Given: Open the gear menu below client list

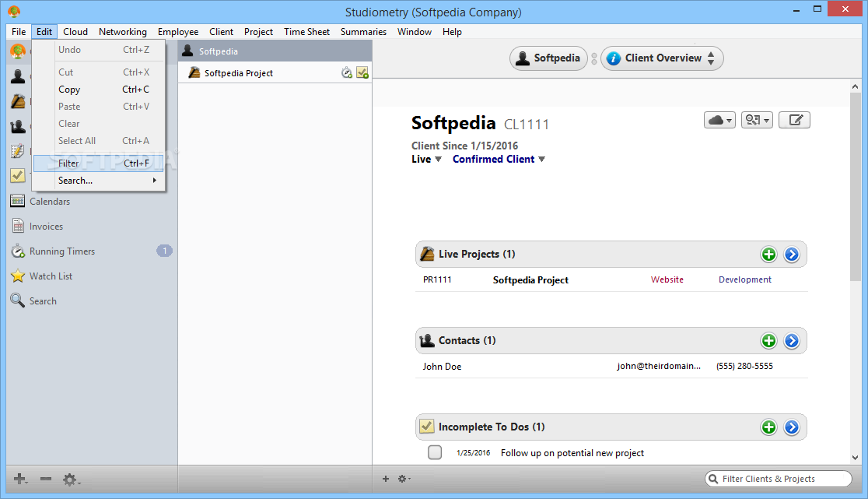Looking at the screenshot, I should tap(404, 479).
